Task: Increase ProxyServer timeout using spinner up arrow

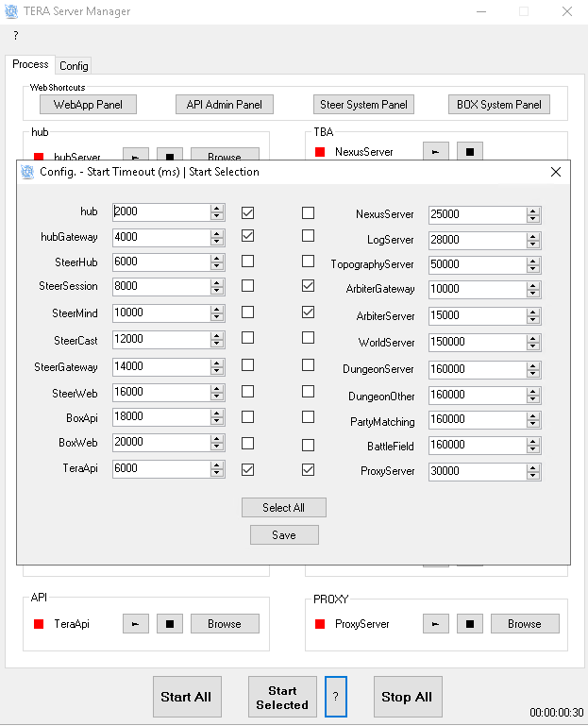Action: [x=533, y=468]
